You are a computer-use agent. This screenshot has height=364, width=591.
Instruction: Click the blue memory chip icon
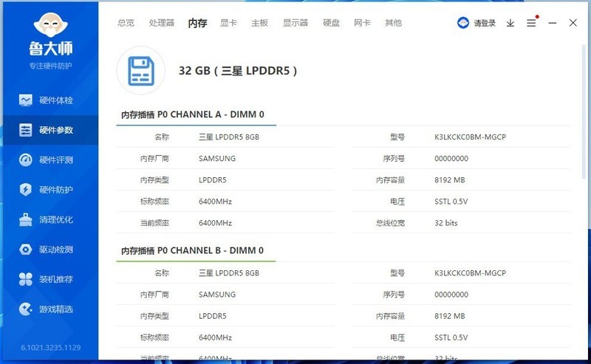[140, 71]
